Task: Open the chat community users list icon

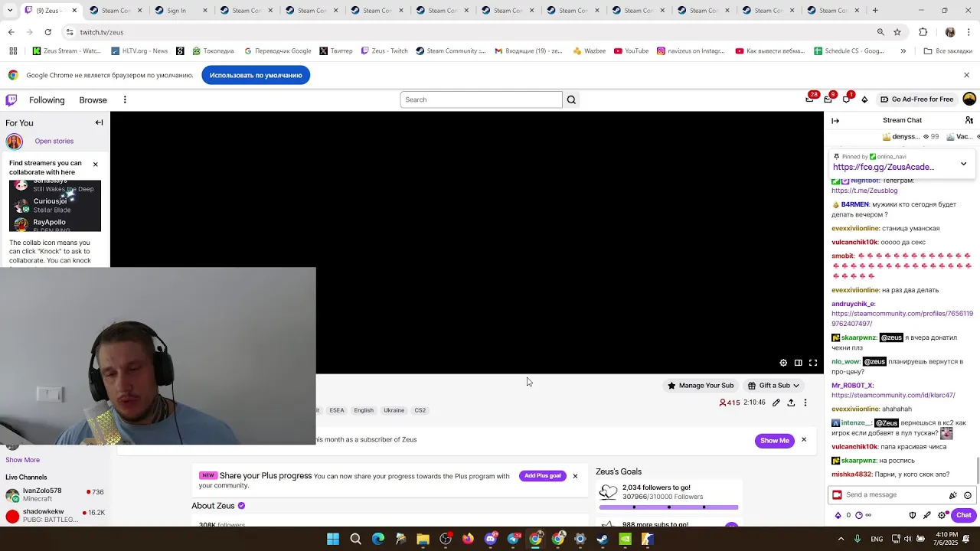Action: (x=969, y=120)
